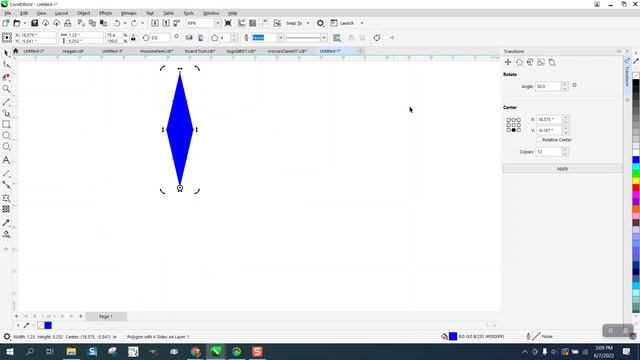Switch to the board foot.cdr tab
640x360 pixels.
200,51
